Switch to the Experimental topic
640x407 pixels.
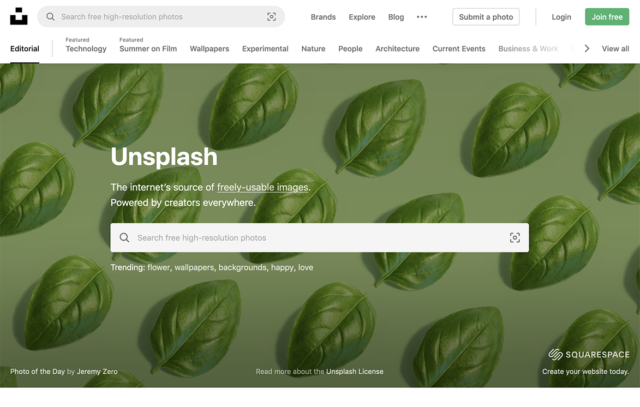[x=265, y=49]
